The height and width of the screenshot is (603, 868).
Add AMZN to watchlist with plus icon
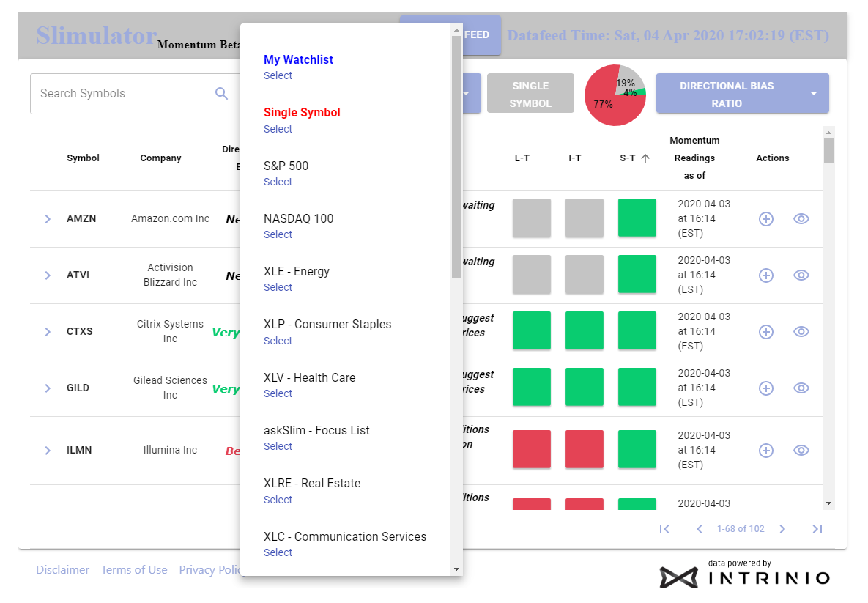765,219
